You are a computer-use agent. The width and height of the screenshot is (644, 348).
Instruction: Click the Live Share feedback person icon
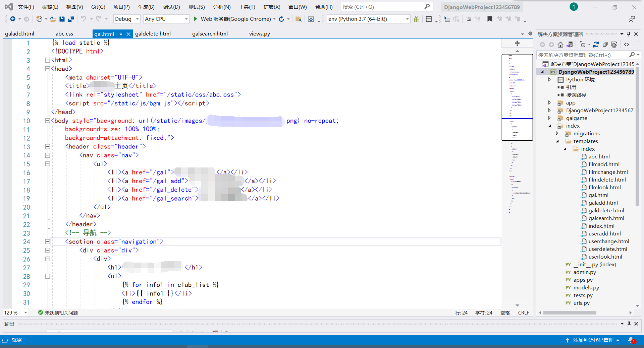632,19
